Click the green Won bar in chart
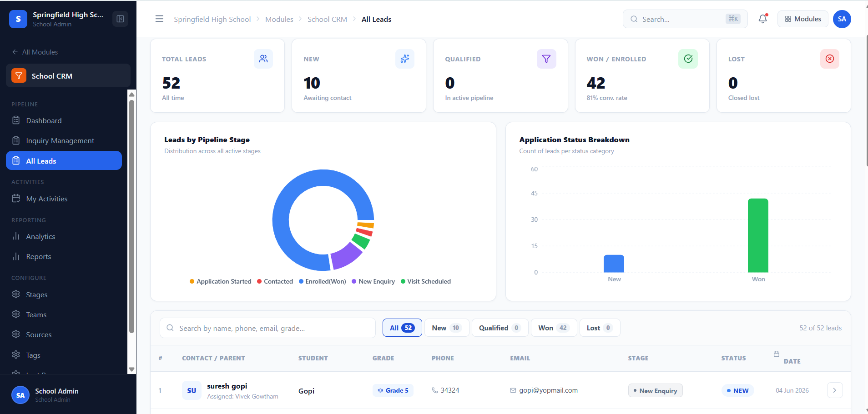 coord(758,235)
